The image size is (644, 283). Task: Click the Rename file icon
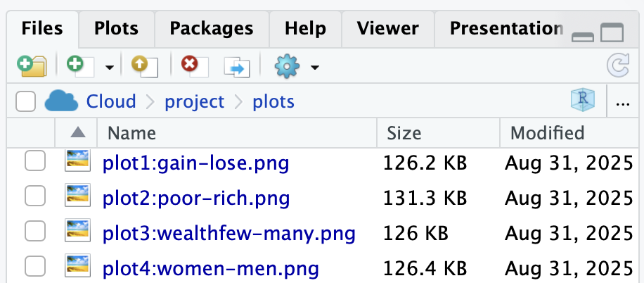(237, 67)
